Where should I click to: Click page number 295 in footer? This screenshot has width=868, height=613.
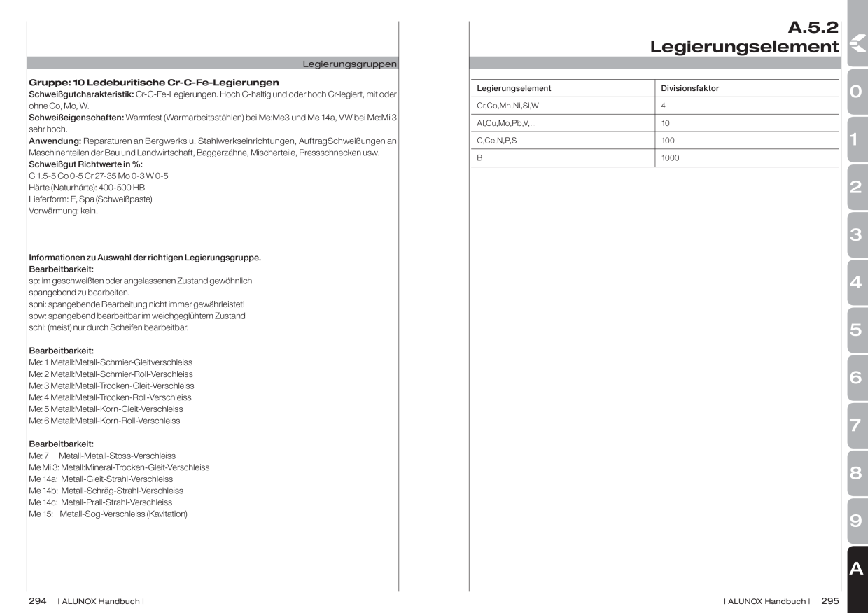tap(830, 601)
